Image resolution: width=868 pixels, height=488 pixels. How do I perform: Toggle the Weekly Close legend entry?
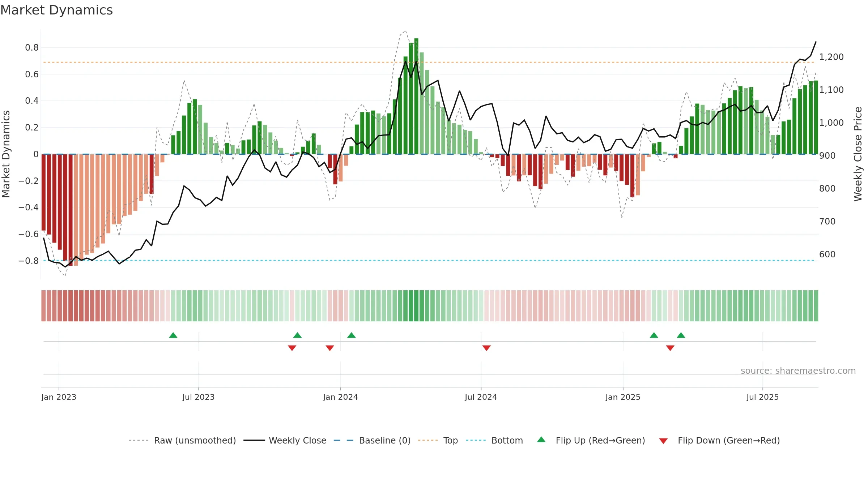(285, 440)
